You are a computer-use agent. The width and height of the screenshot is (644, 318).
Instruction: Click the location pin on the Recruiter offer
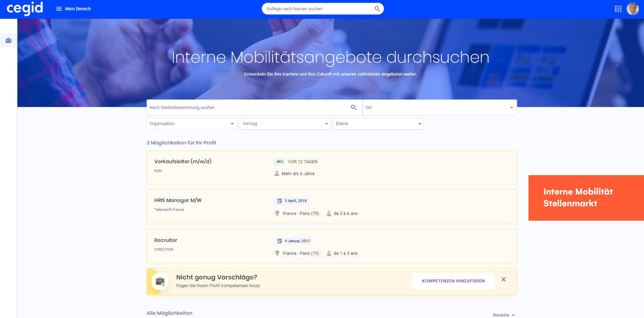pos(277,253)
